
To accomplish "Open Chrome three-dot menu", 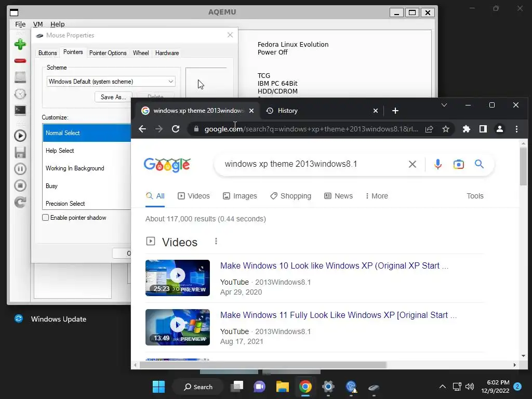I will [516, 129].
